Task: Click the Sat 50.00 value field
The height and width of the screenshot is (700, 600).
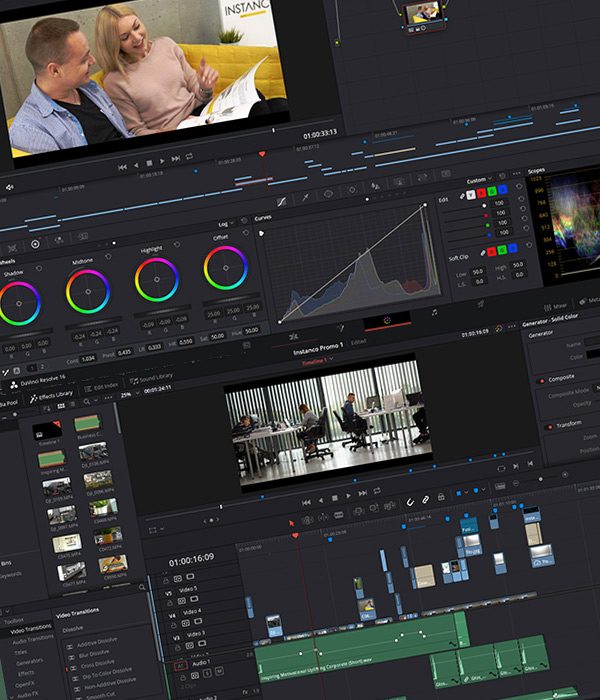Action: (217, 336)
